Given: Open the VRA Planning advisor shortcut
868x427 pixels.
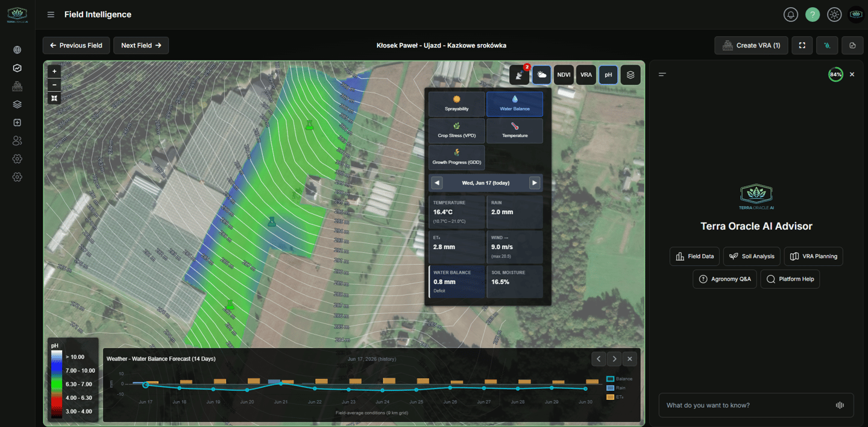Looking at the screenshot, I should click(814, 256).
